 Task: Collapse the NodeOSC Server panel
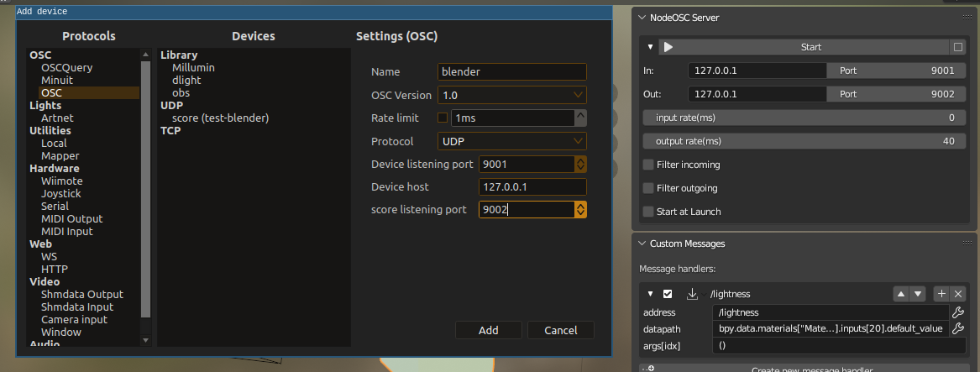click(x=642, y=18)
